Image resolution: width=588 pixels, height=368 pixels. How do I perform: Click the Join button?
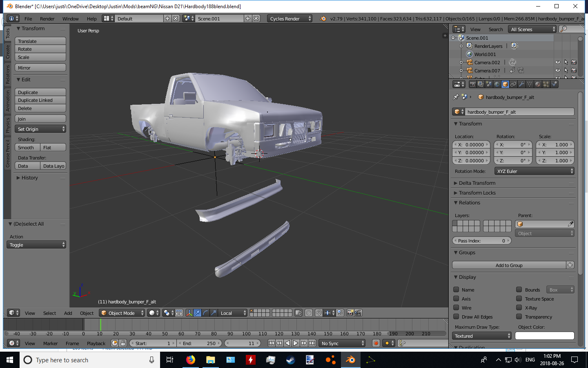point(40,119)
